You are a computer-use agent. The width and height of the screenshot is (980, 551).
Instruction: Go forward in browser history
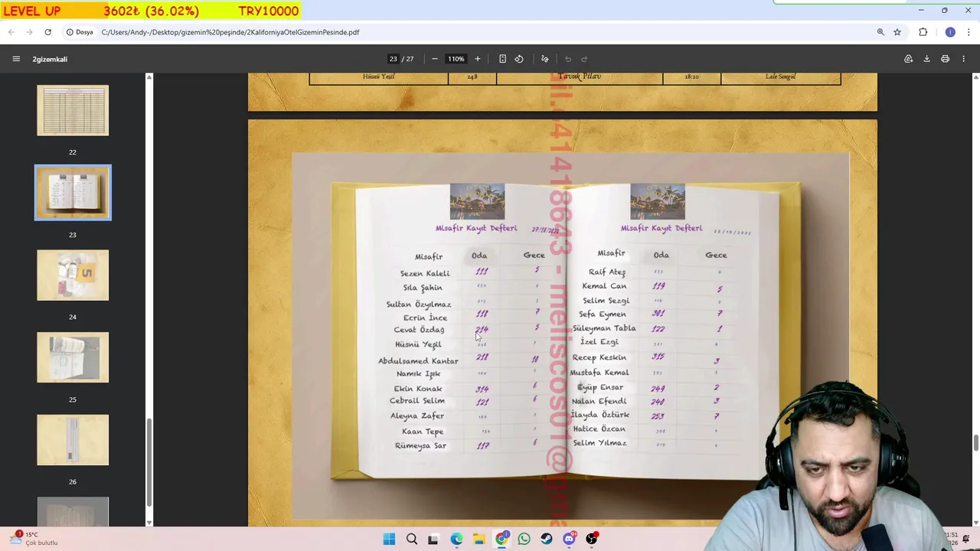(29, 32)
